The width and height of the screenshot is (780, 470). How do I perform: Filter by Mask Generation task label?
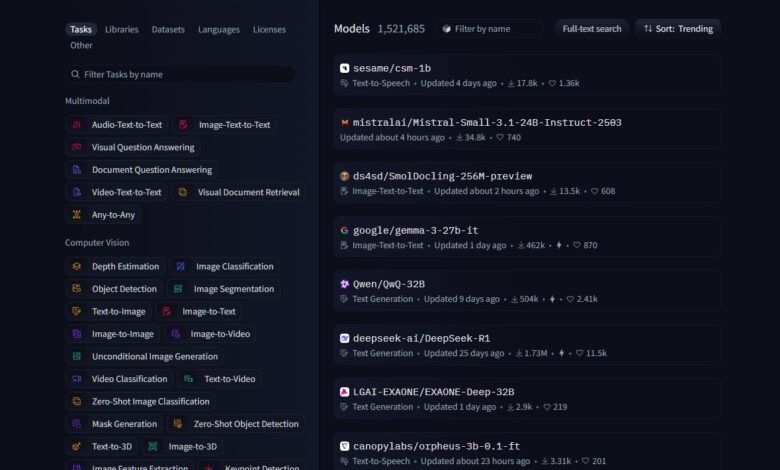(x=124, y=424)
